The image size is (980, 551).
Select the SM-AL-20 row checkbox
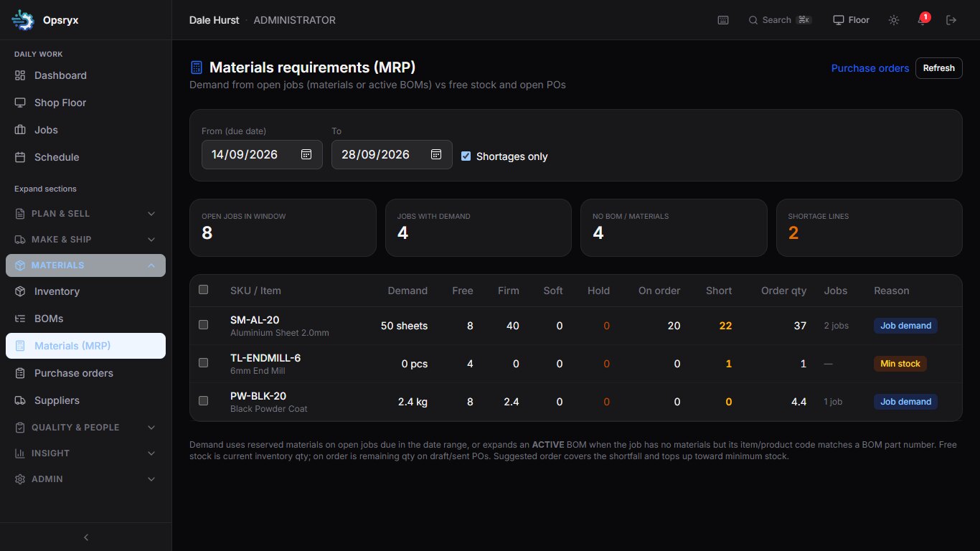coord(203,325)
